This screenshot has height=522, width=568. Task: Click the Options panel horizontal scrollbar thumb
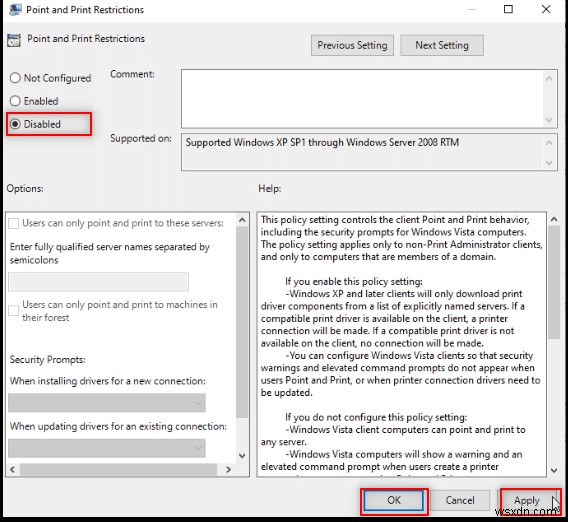coord(118,469)
